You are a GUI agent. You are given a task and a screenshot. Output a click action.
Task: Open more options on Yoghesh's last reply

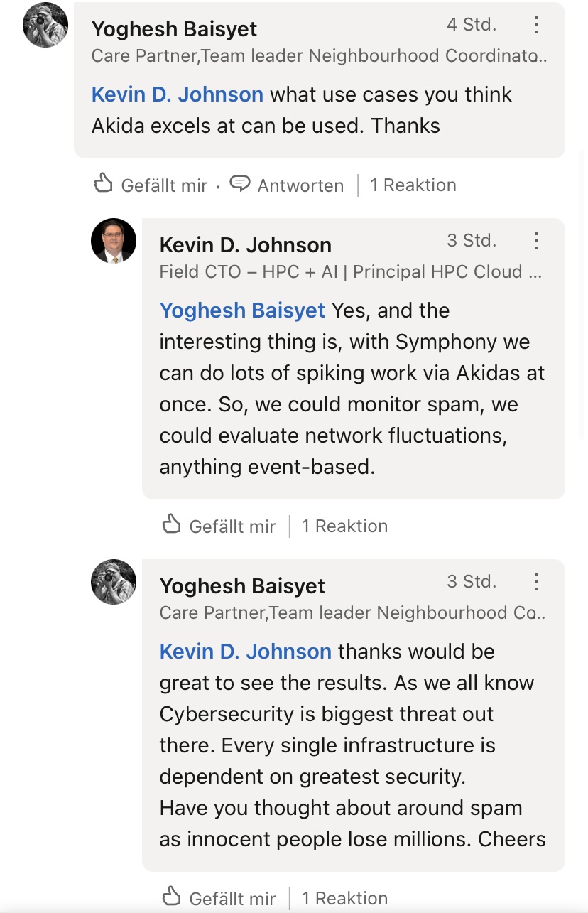[x=537, y=582]
